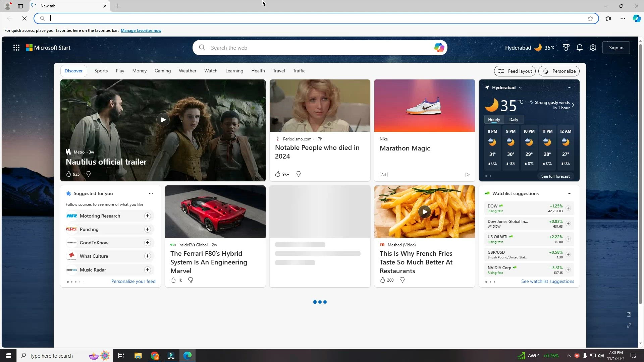Select the Hourly forecast tab

(x=494, y=120)
